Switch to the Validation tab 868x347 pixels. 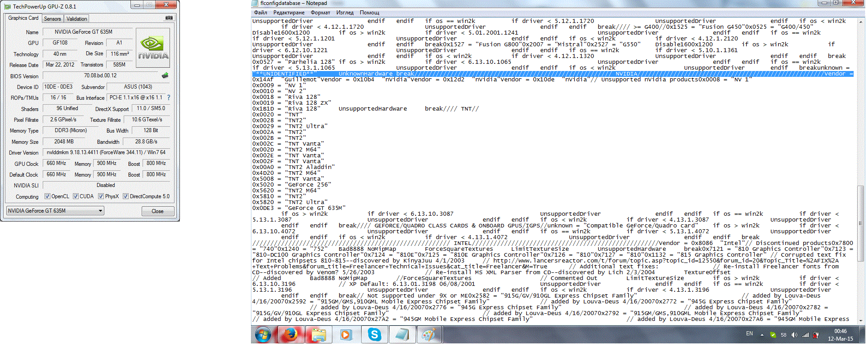coord(77,19)
